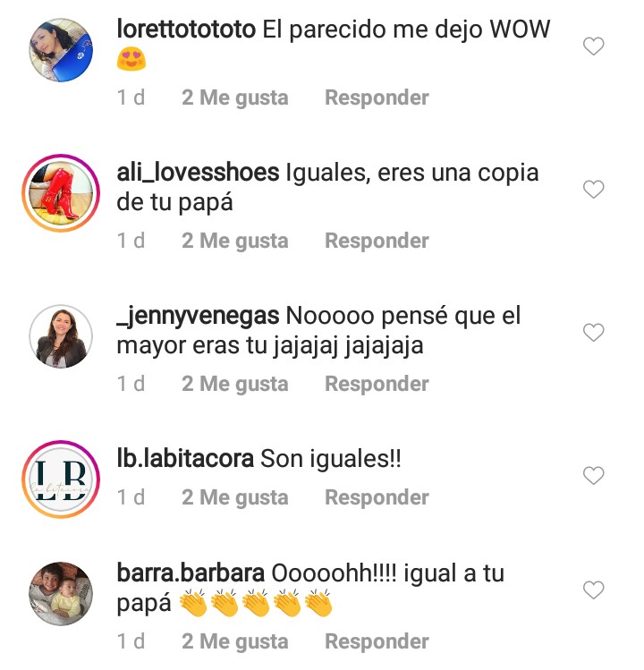This screenshot has width=644, height=670.
Task: Open the barra.barbara username link
Action: coord(191,573)
